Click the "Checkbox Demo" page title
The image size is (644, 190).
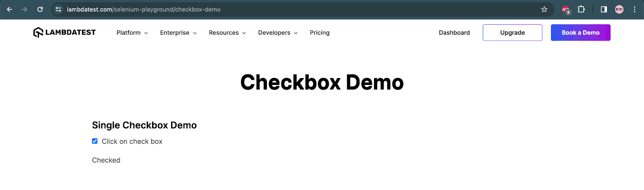tap(322, 83)
